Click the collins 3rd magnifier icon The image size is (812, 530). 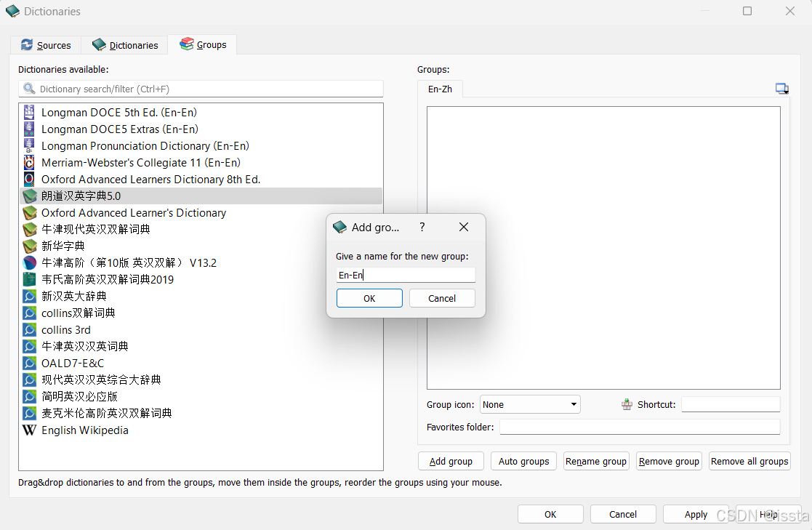pyautogui.click(x=30, y=329)
